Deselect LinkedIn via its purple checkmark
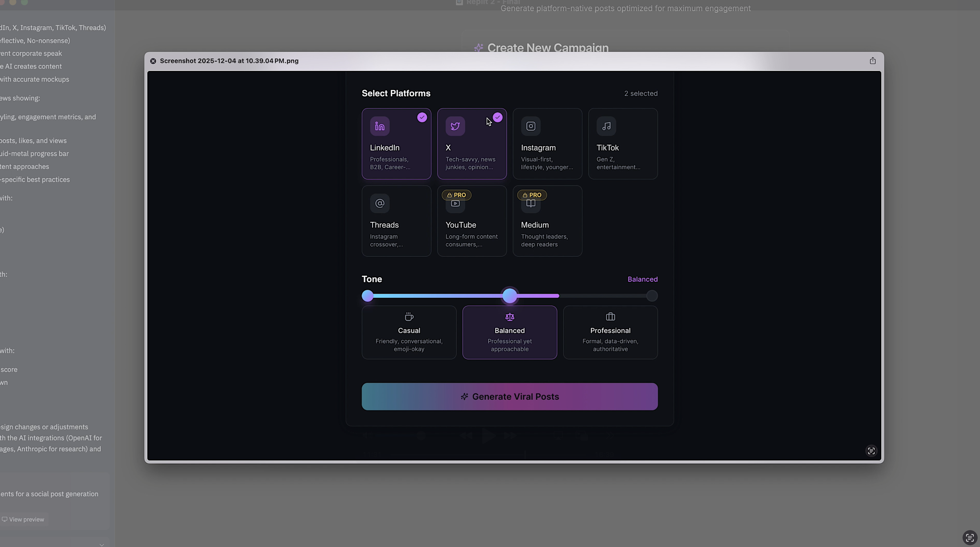 click(x=422, y=117)
